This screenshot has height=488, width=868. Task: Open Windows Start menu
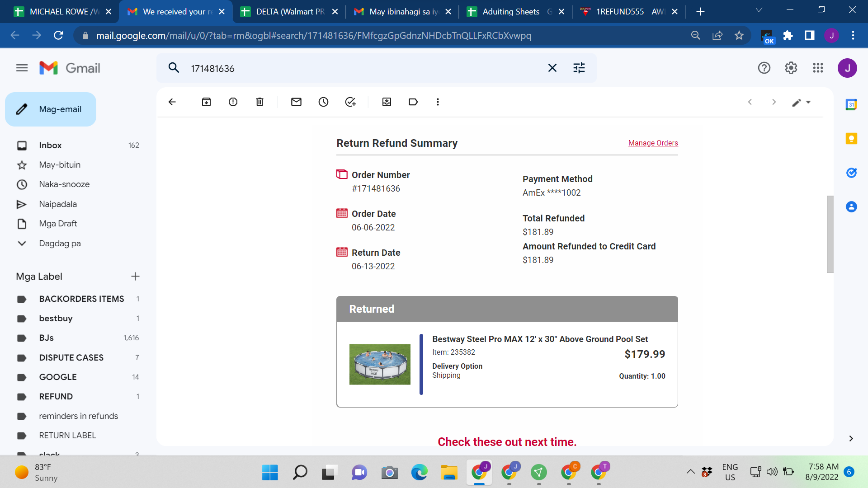(270, 473)
